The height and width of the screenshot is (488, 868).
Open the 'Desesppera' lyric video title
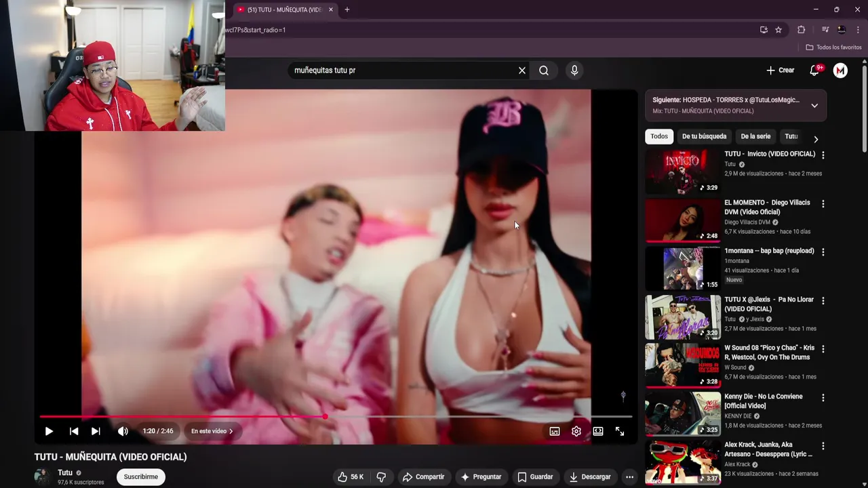click(x=768, y=449)
